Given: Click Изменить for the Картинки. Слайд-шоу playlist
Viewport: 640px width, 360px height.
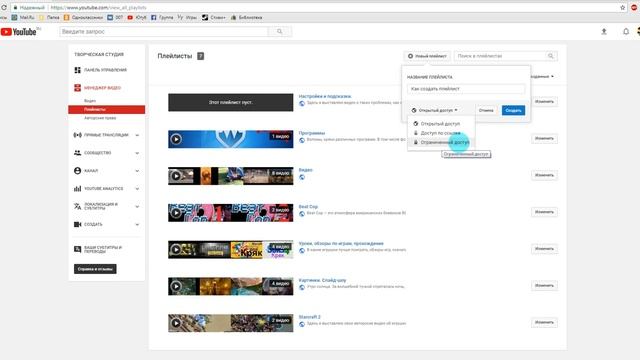Looking at the screenshot, I should click(544, 285).
